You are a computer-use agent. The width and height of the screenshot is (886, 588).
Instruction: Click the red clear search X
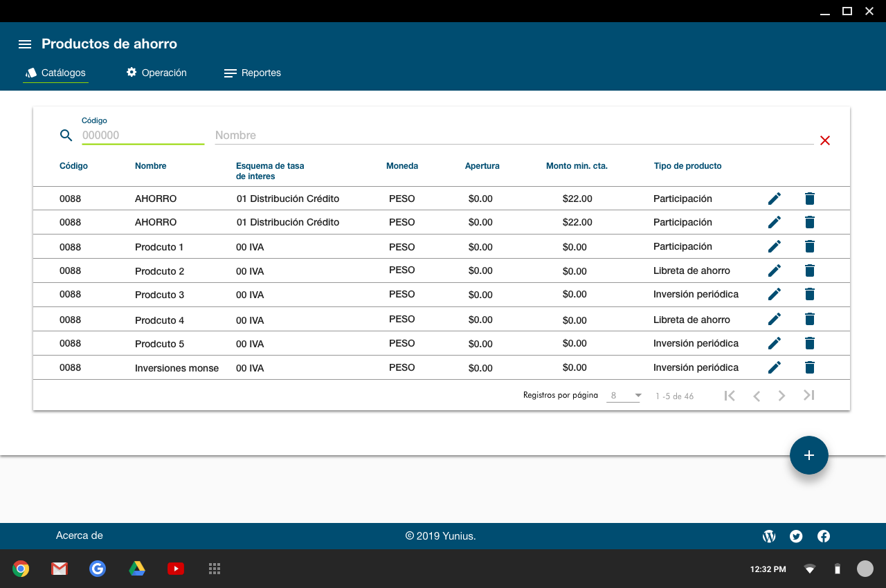[x=824, y=140]
